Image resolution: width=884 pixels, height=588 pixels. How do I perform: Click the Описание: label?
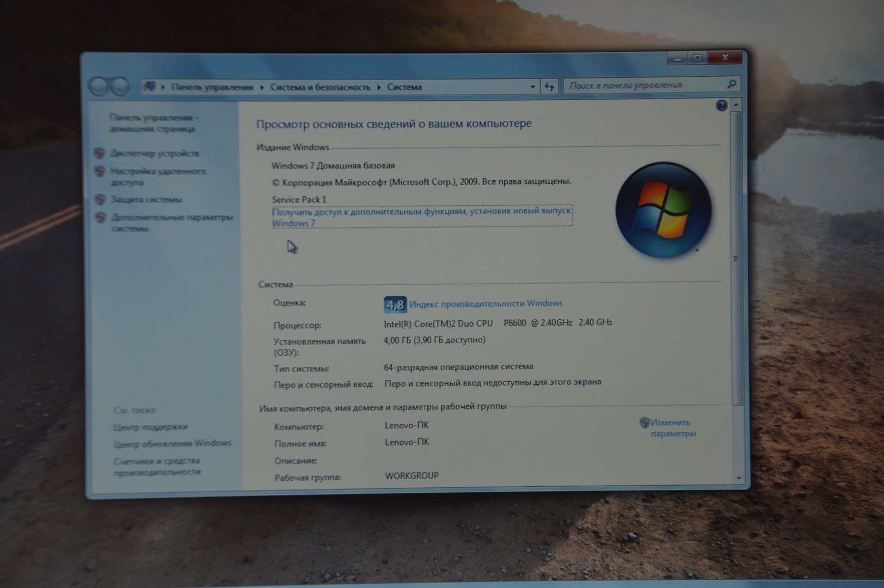[296, 461]
